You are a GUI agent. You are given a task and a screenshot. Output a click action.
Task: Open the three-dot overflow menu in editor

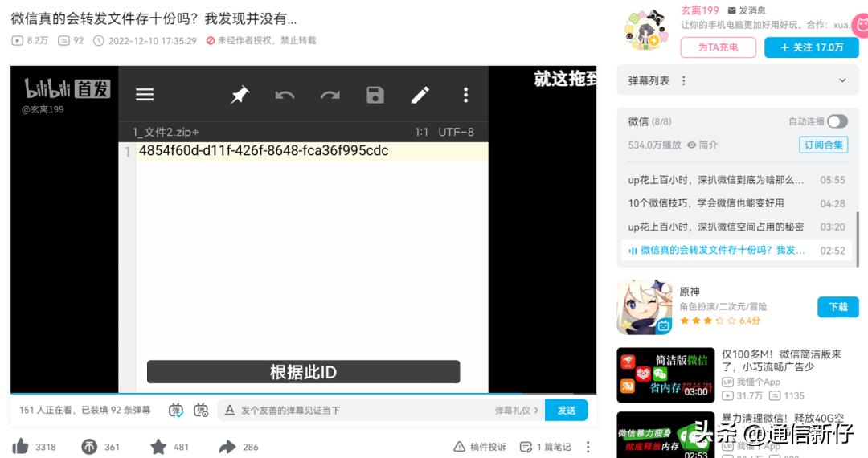click(x=465, y=95)
